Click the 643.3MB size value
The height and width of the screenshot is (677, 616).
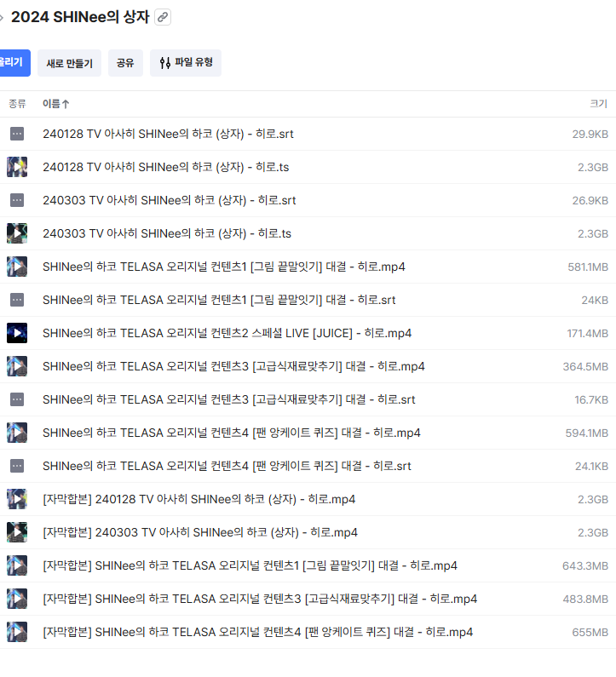585,566
